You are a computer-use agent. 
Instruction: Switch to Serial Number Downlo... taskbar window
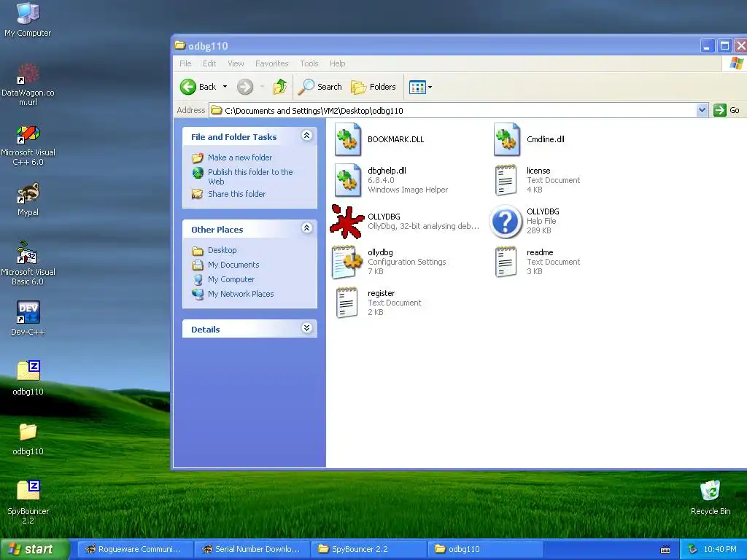[252, 549]
